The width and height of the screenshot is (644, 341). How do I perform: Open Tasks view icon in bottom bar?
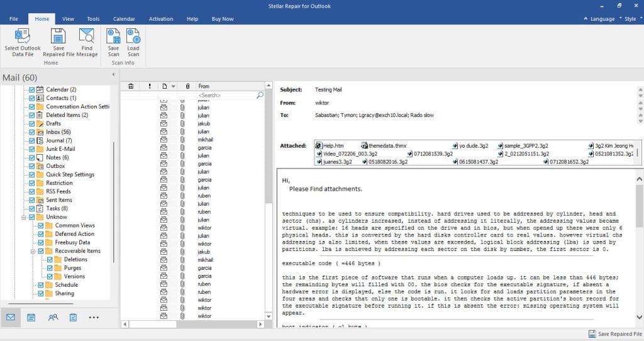point(73,317)
